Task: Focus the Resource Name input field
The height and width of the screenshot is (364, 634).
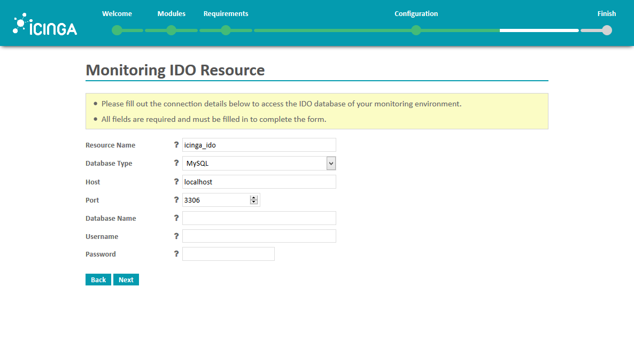Action: [x=259, y=145]
